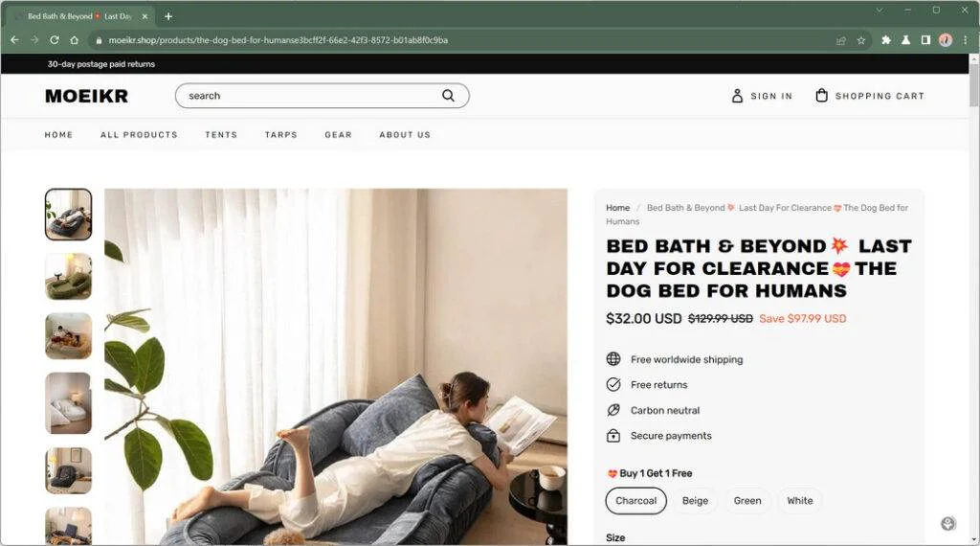Open the browser extensions puzzle icon
The image size is (980, 546).
coord(886,40)
